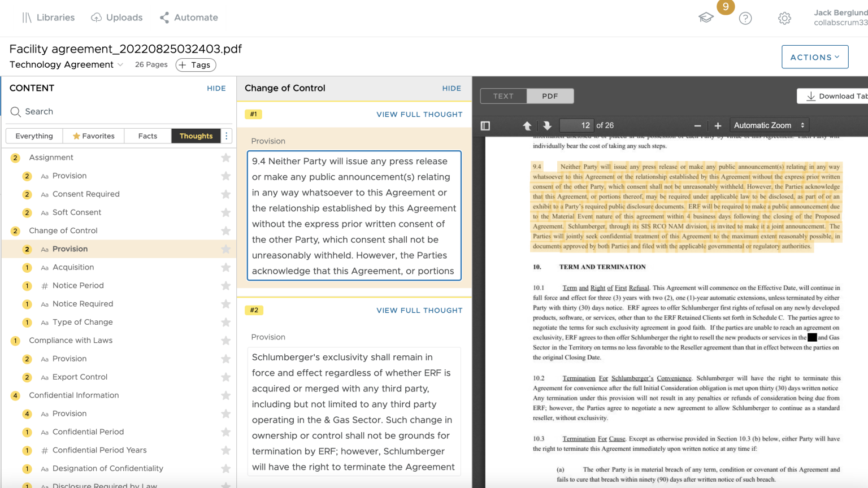The image size is (868, 488).
Task: Open the ACTIONS dropdown
Action: coord(815,56)
